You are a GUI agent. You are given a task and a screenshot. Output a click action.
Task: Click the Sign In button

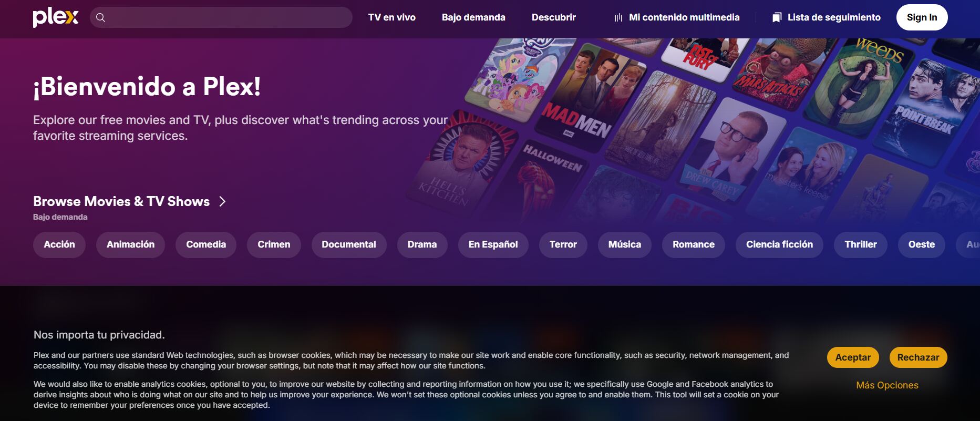[922, 17]
